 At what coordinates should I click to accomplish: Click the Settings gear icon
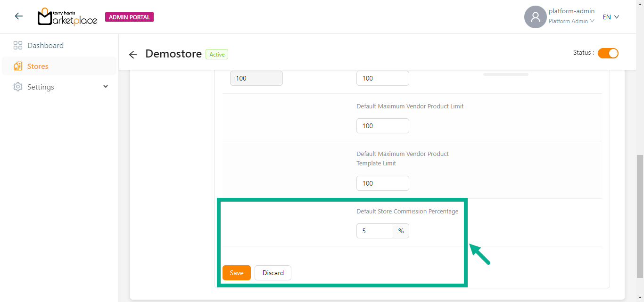[18, 87]
